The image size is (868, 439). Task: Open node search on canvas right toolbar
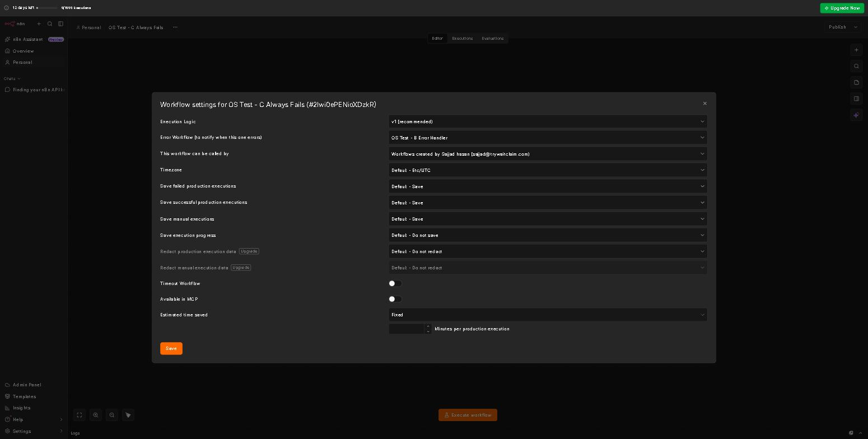click(856, 66)
